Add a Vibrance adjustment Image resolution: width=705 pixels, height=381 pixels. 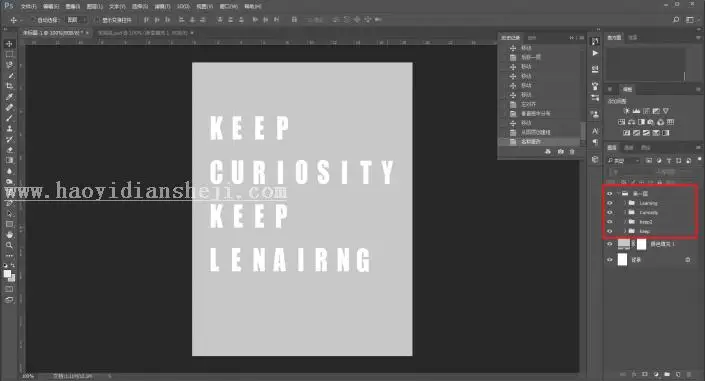tap(666, 111)
